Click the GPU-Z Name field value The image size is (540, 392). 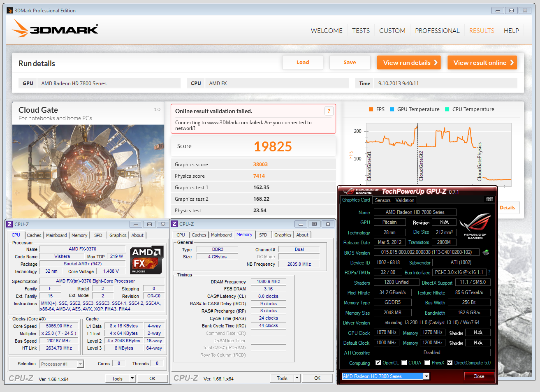coord(415,212)
